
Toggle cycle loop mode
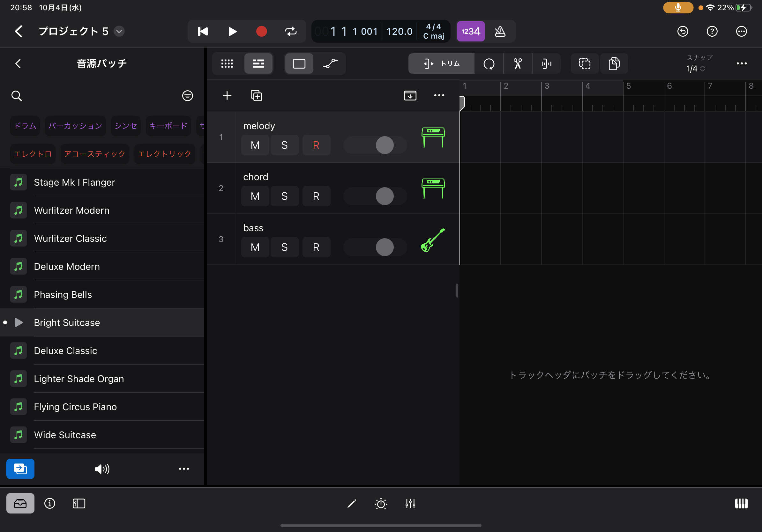coord(291,32)
